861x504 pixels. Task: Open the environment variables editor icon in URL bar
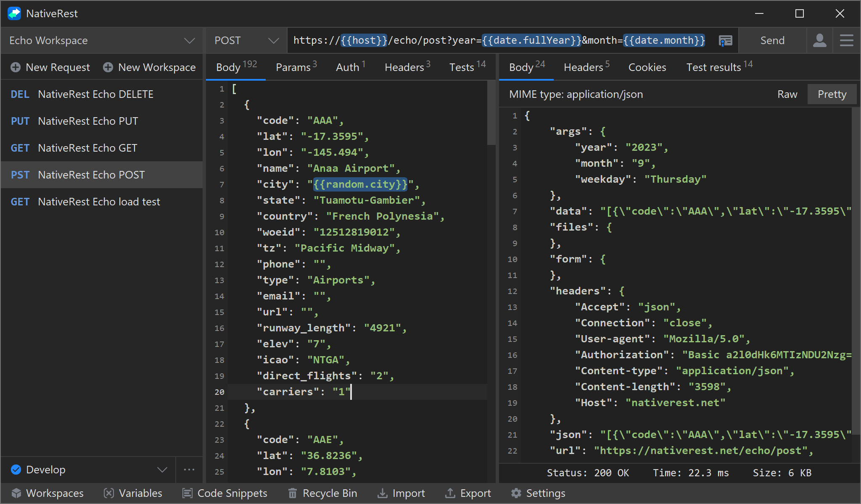coord(726,41)
